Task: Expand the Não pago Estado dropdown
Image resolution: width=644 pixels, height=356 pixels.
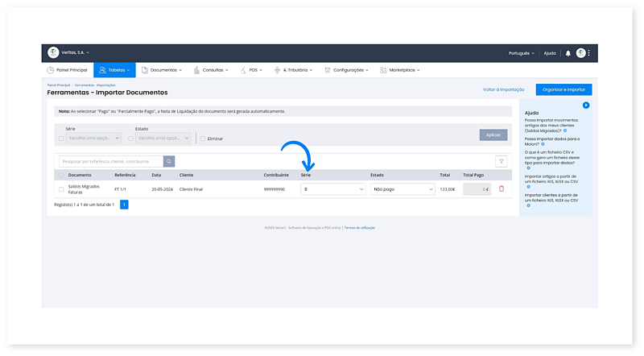Action: (x=402, y=189)
